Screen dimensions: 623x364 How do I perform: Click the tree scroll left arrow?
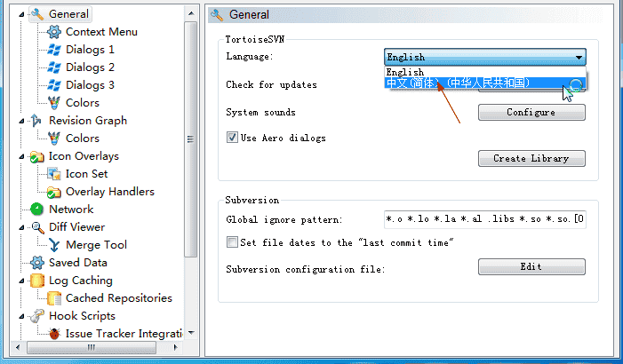(x=18, y=348)
